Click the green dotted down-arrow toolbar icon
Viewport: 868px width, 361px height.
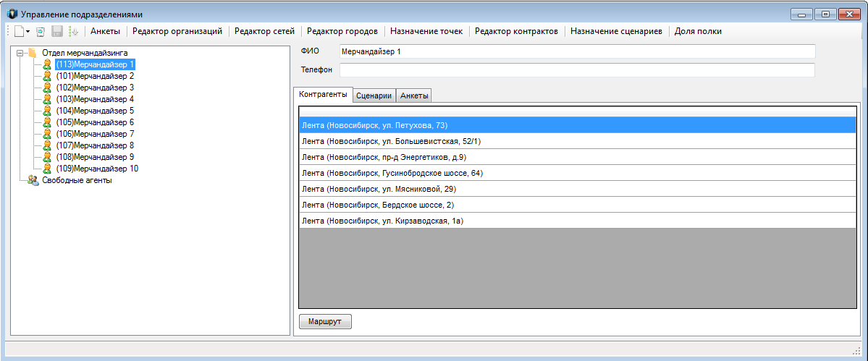73,32
